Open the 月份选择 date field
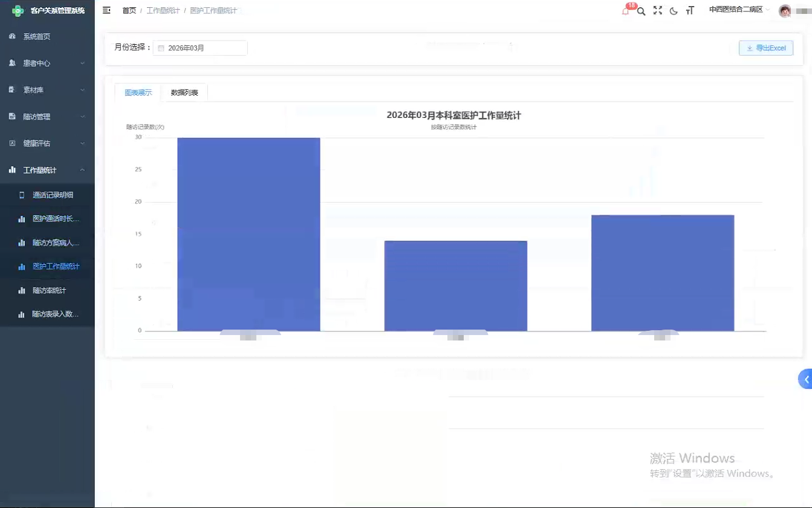 click(200, 48)
